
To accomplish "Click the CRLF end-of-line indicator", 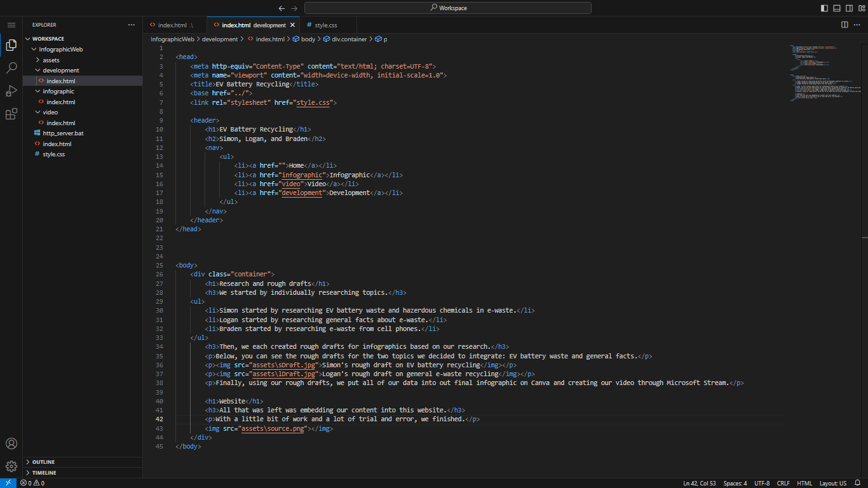I will tap(783, 484).
